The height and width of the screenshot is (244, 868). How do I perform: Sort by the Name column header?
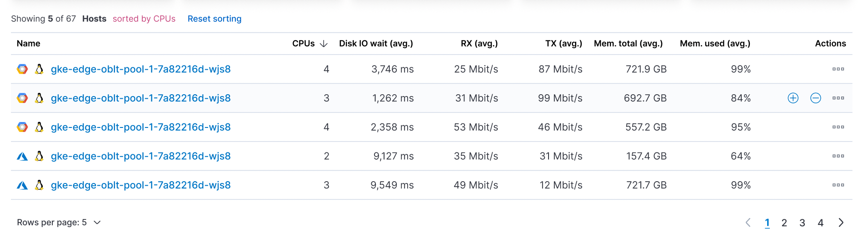[x=29, y=44]
